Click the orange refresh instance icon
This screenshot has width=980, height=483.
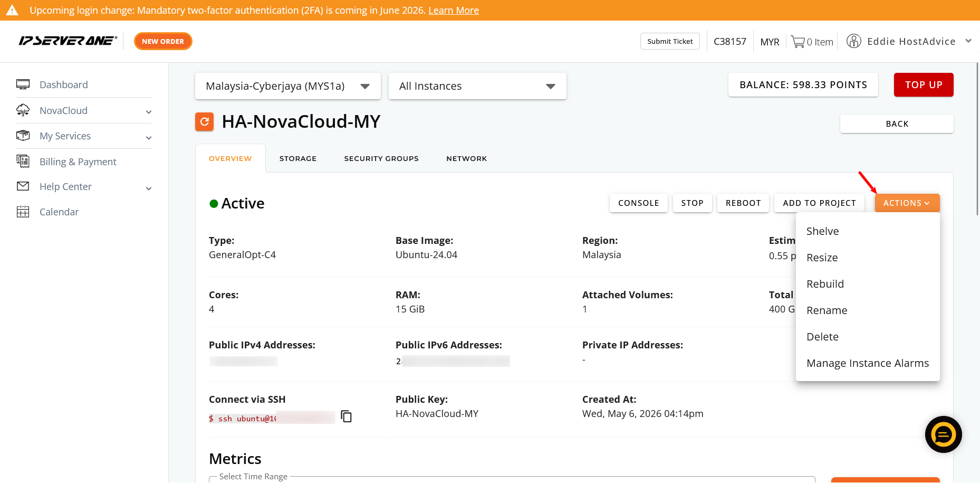coord(205,121)
